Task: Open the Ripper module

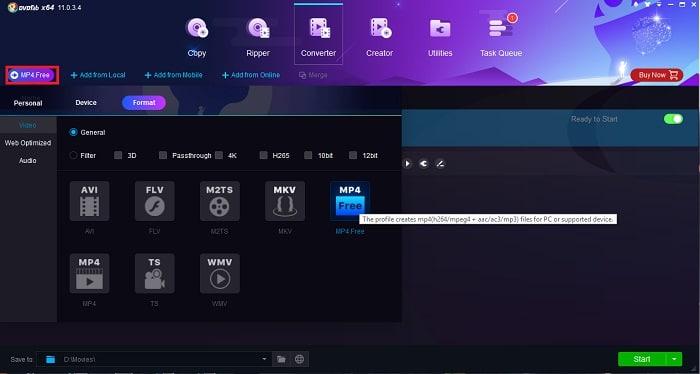Action: (x=258, y=37)
